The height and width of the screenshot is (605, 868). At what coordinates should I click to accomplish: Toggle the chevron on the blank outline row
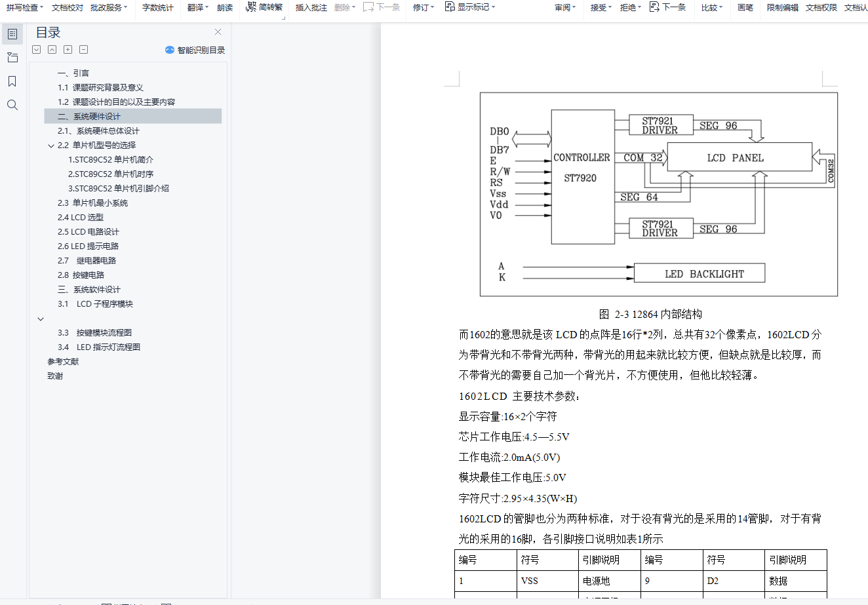pyautogui.click(x=41, y=319)
